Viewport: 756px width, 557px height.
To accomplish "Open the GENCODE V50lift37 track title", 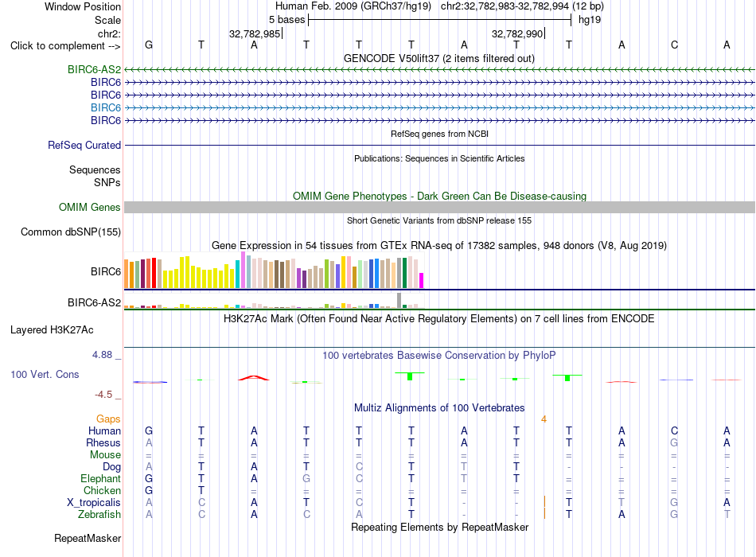I will (x=439, y=58).
